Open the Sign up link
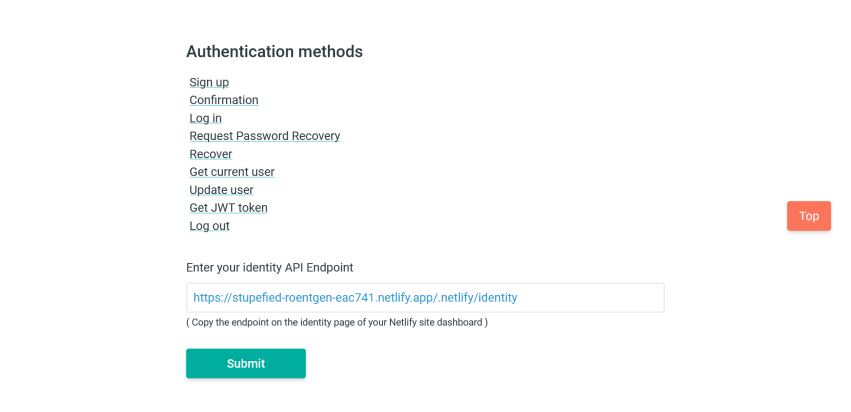The image size is (851, 412). 209,82
